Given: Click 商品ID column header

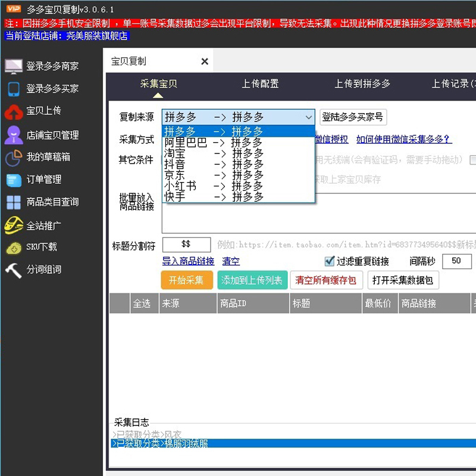Looking at the screenshot, I should point(253,303).
